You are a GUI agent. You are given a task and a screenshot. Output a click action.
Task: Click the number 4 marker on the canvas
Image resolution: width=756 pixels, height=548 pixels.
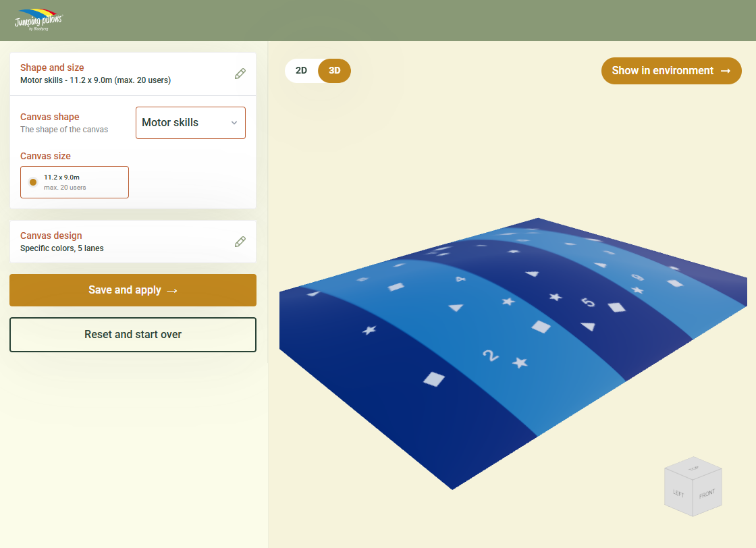click(461, 279)
